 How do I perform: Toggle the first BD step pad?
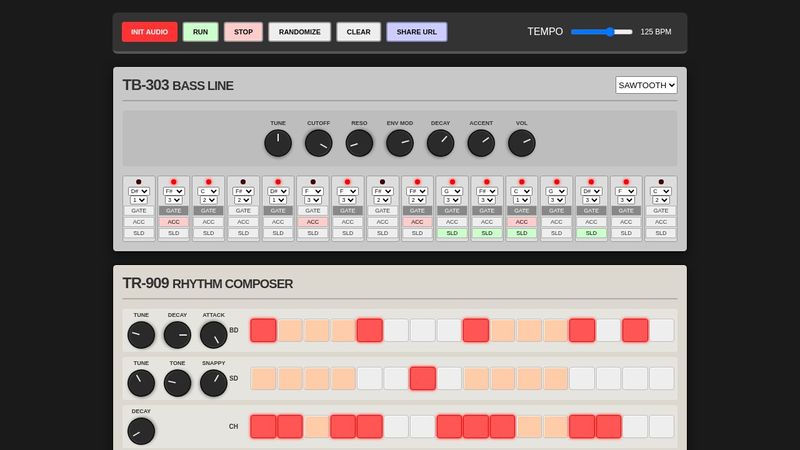tap(263, 330)
